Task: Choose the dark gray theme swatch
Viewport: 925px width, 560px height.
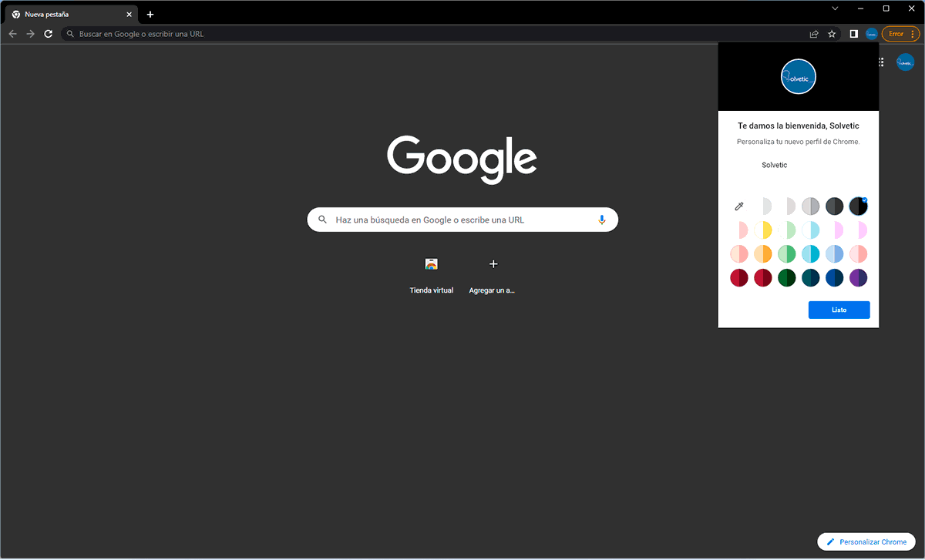Action: point(835,206)
